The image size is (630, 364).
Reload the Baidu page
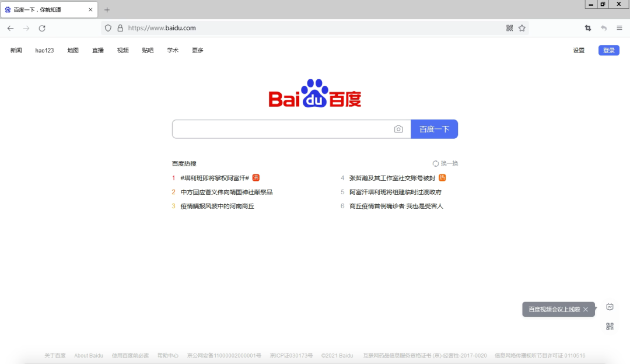[42, 28]
